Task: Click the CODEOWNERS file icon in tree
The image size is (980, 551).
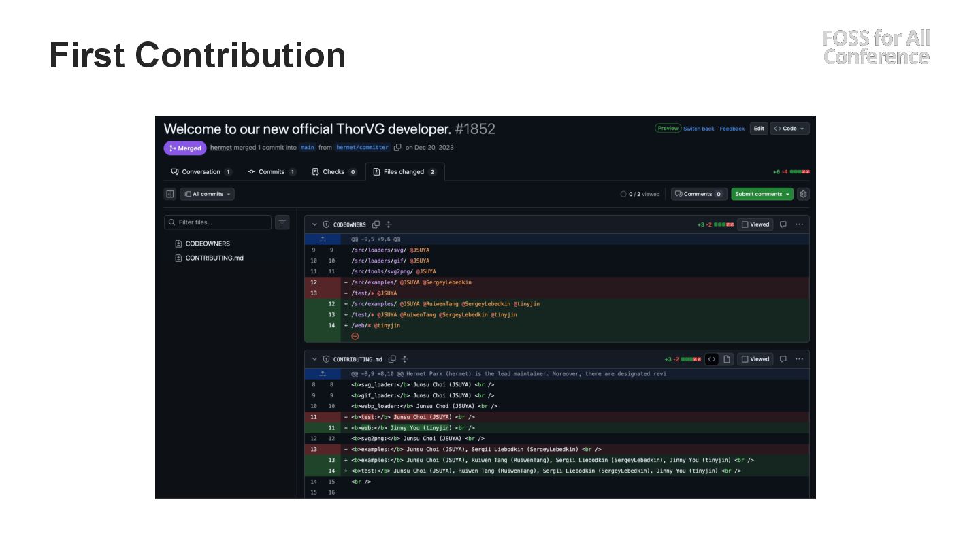Action: (x=178, y=244)
